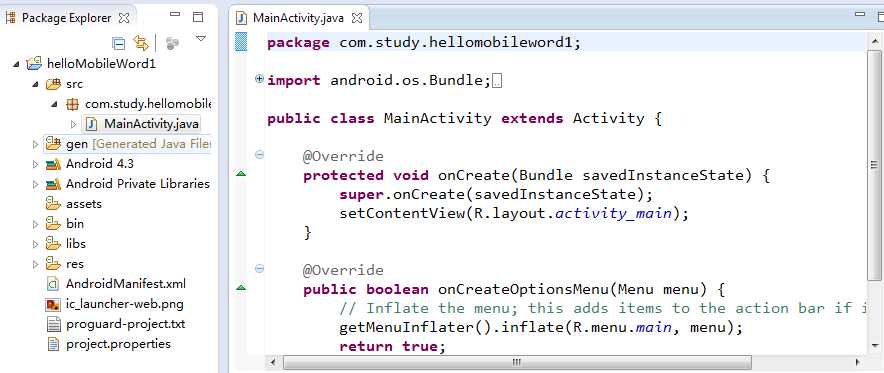The height and width of the screenshot is (373, 884).
Task: Select proguard-project.txt file
Action: tap(126, 324)
